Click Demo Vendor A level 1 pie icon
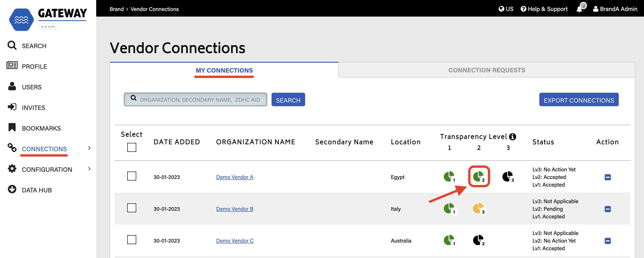Viewport: 644px width, 258px height. [x=449, y=177]
